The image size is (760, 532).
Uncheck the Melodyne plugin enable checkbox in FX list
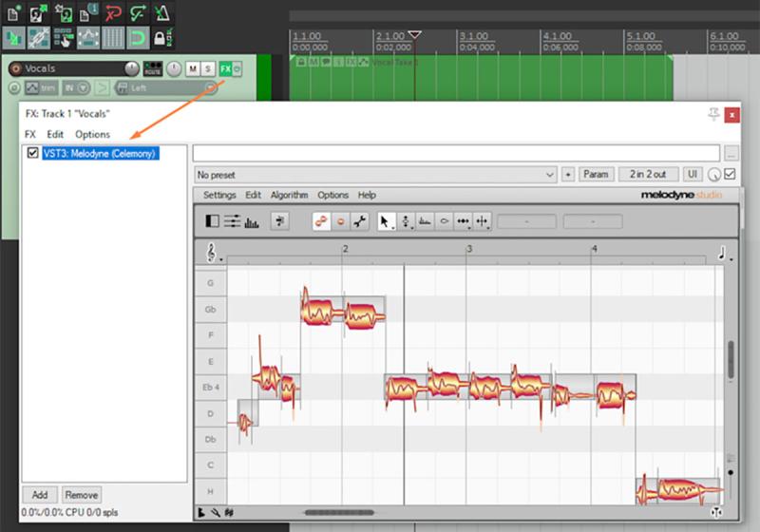click(x=33, y=153)
